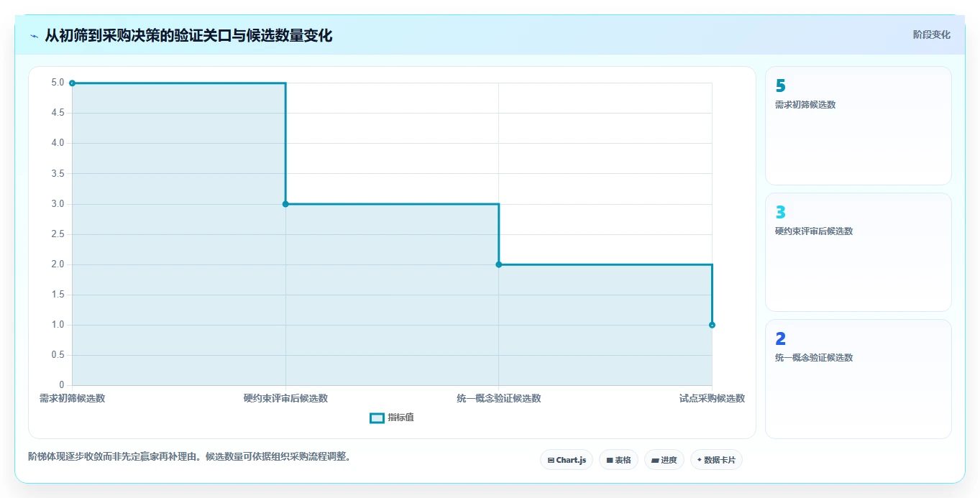Click x-axis label 需求初筛候选数
Image resolution: width=980 pixels, height=498 pixels.
click(72, 398)
